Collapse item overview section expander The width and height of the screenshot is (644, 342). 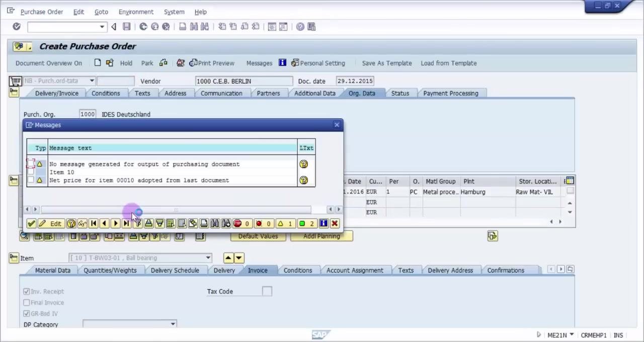click(14, 181)
